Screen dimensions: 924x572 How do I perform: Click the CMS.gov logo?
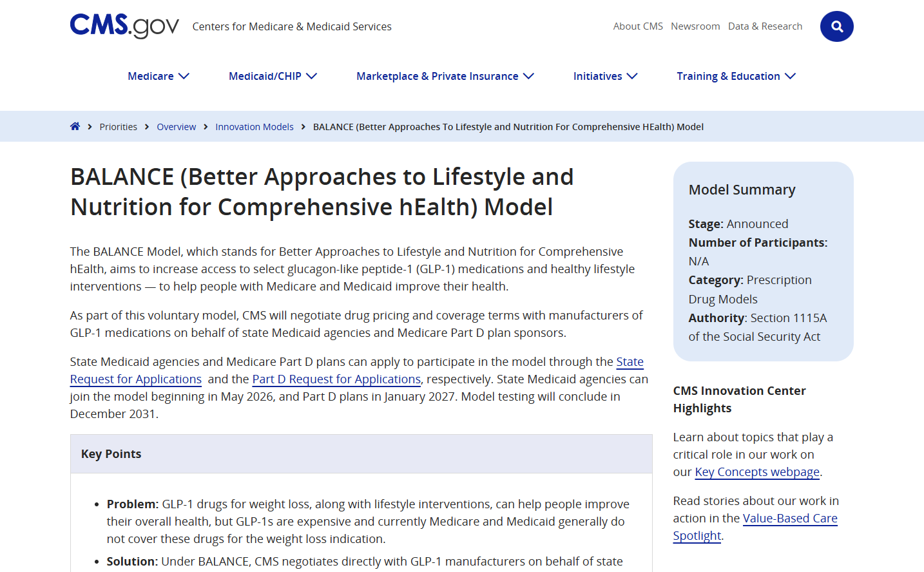click(x=124, y=26)
